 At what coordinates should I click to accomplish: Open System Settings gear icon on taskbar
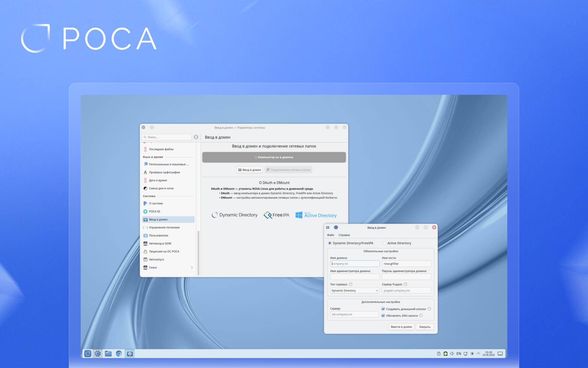97,354
